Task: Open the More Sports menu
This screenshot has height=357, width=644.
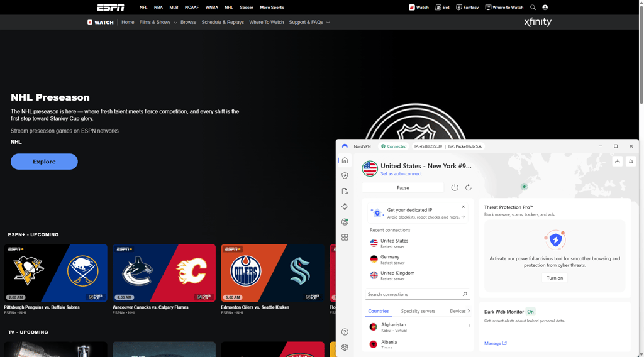Action: point(272,8)
